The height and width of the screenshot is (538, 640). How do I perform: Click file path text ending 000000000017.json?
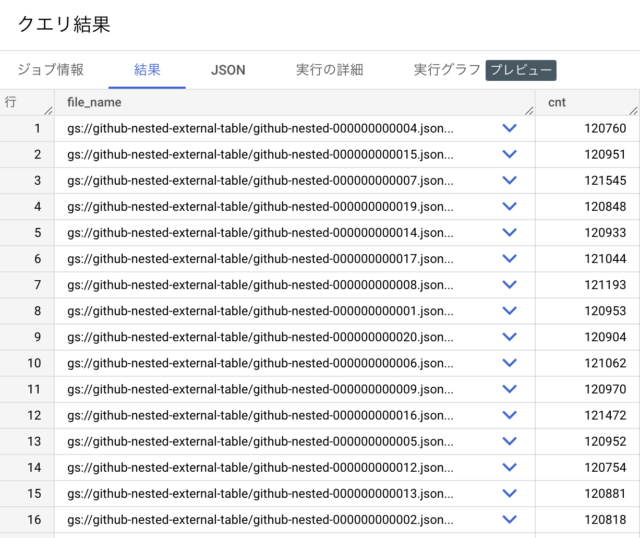tap(260, 259)
